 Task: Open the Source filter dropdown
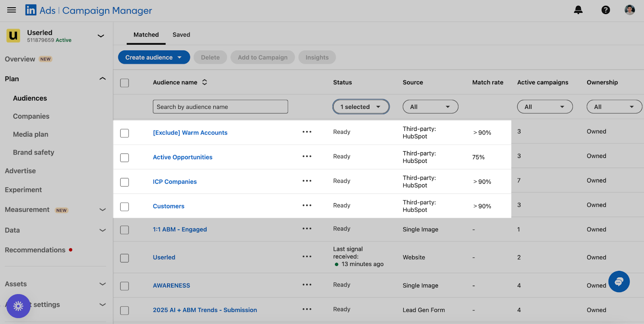click(430, 107)
